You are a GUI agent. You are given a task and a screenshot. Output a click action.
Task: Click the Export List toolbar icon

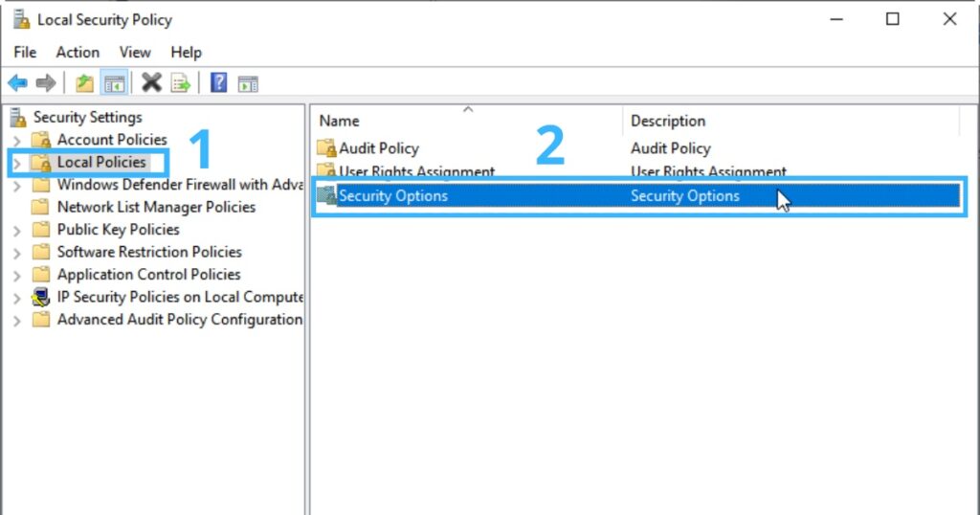pyautogui.click(x=181, y=83)
